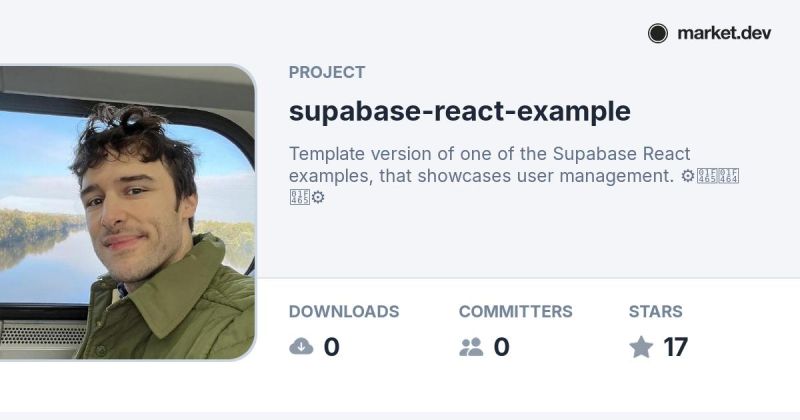Click the market.dev circle logo icon
Image resolution: width=800 pixels, height=420 pixels.
[658, 34]
